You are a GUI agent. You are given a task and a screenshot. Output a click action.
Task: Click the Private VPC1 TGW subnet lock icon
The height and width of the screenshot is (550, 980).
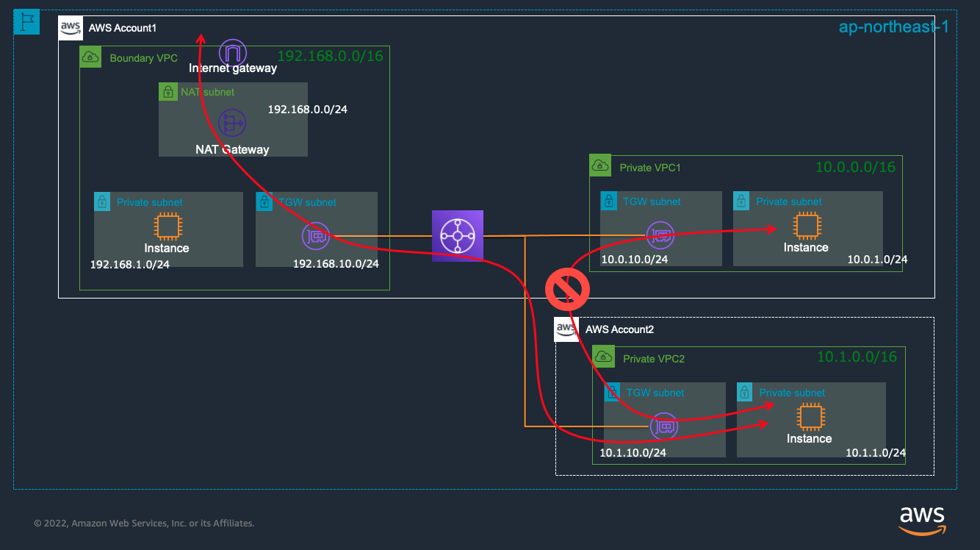[x=608, y=201]
